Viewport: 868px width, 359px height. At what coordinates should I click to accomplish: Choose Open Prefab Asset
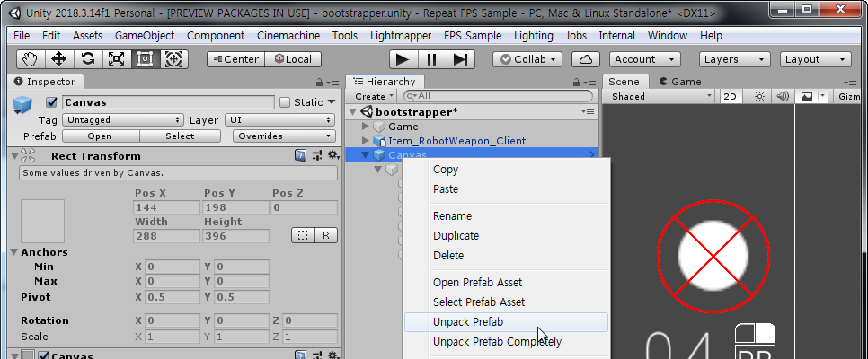(506, 282)
